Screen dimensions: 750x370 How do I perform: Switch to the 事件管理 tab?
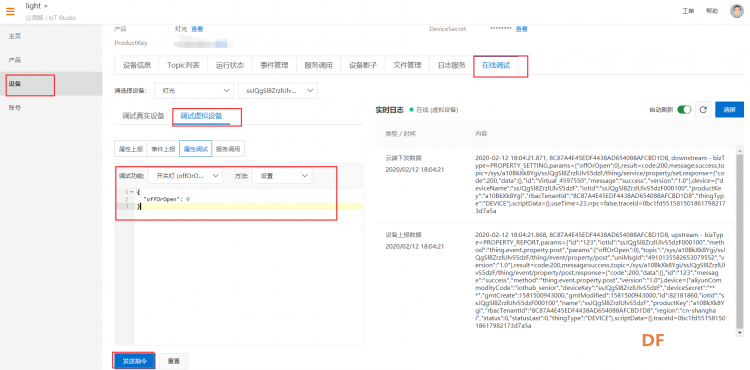point(274,65)
